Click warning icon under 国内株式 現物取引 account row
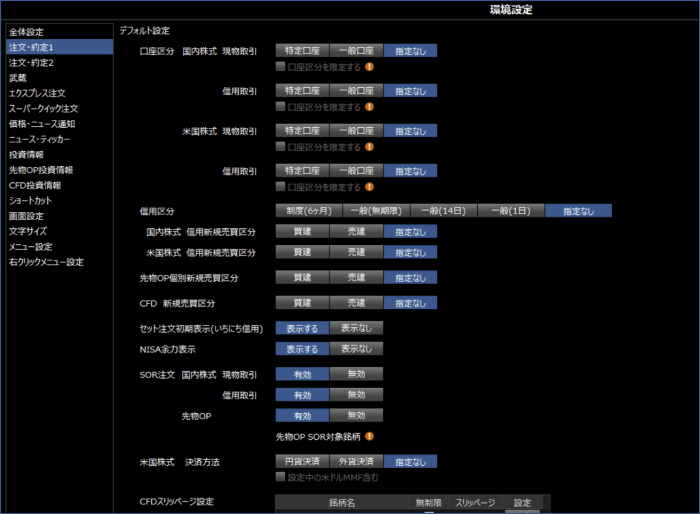700x514 pixels. [x=369, y=67]
